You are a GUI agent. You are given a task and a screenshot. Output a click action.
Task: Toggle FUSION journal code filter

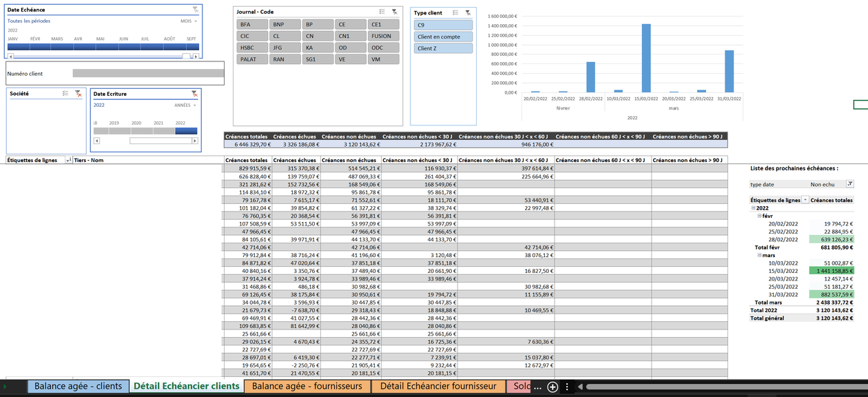(x=384, y=36)
